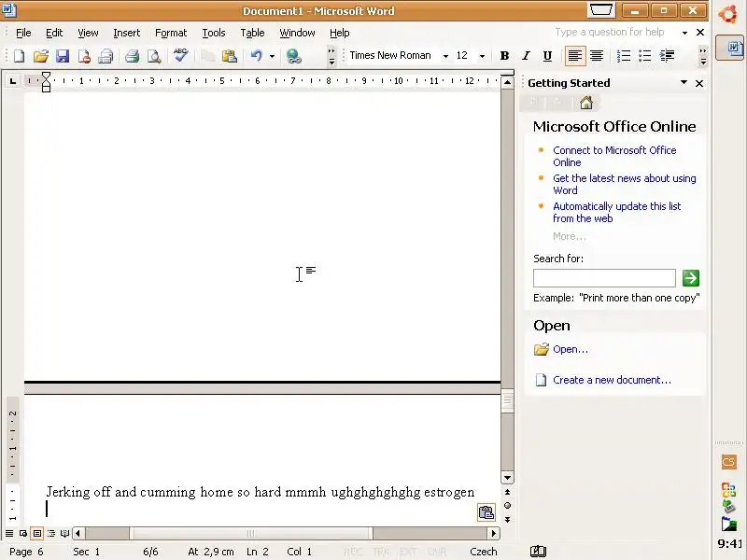Select browse object round button
747x560 pixels.
507,506
